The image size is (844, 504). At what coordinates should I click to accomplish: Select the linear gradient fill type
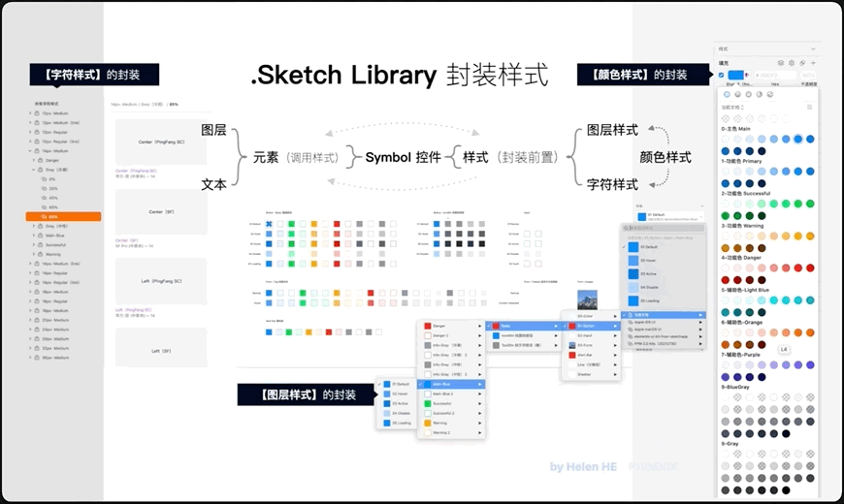(737, 94)
